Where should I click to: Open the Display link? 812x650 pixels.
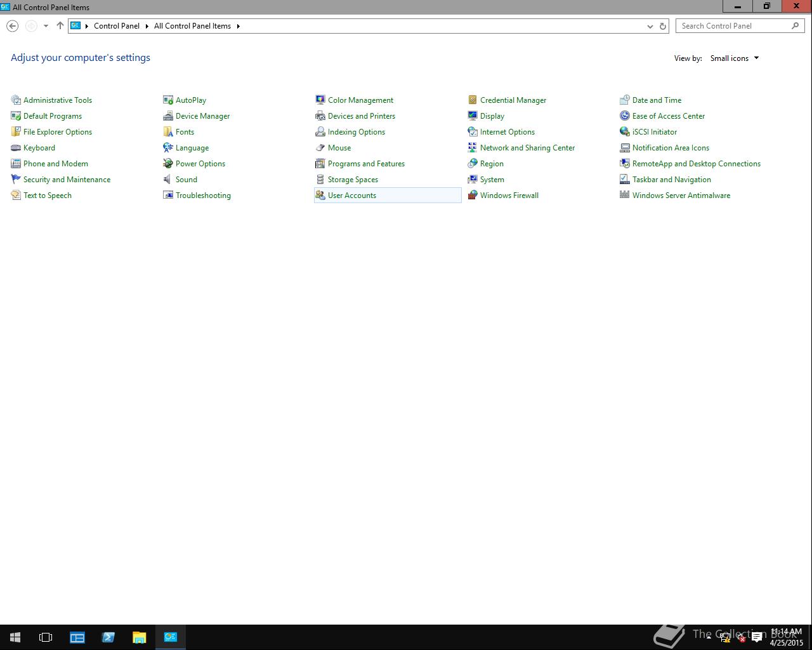coord(492,116)
